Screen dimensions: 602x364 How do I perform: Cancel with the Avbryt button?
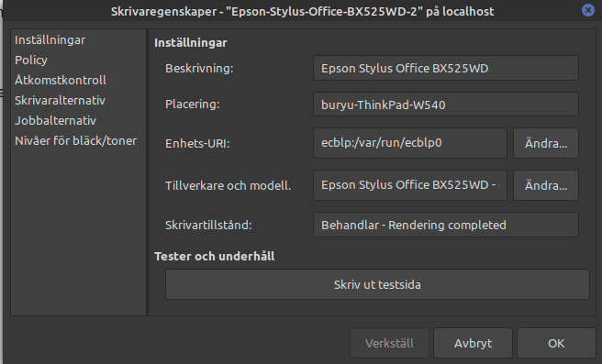473,343
